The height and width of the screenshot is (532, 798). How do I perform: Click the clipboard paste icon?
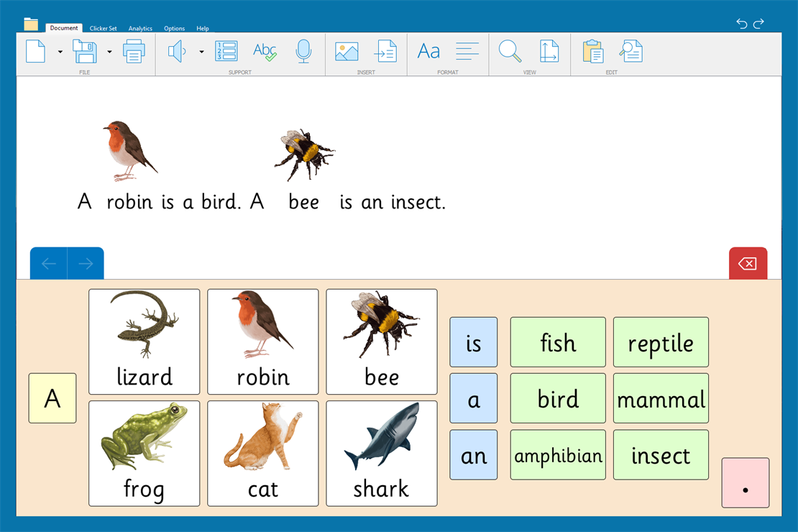click(x=592, y=51)
